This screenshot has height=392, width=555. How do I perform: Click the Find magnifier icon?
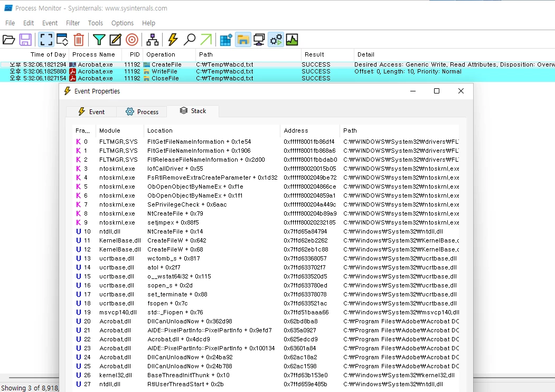point(190,40)
